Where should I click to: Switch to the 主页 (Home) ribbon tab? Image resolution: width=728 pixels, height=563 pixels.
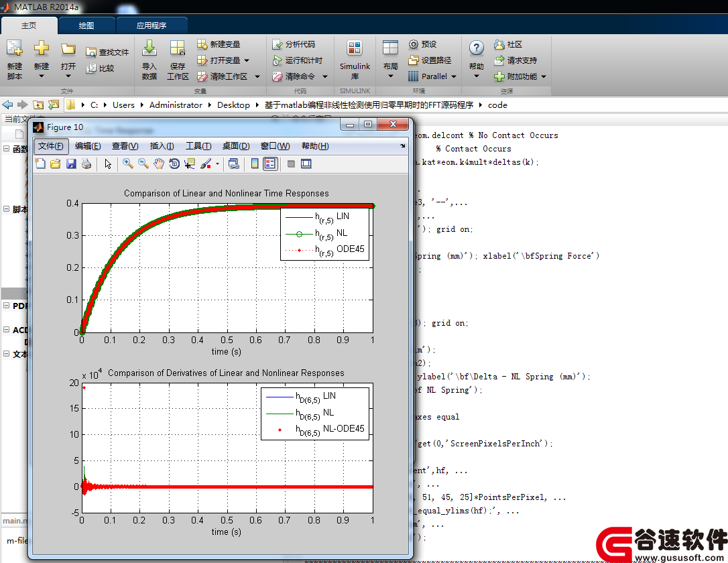tap(29, 25)
